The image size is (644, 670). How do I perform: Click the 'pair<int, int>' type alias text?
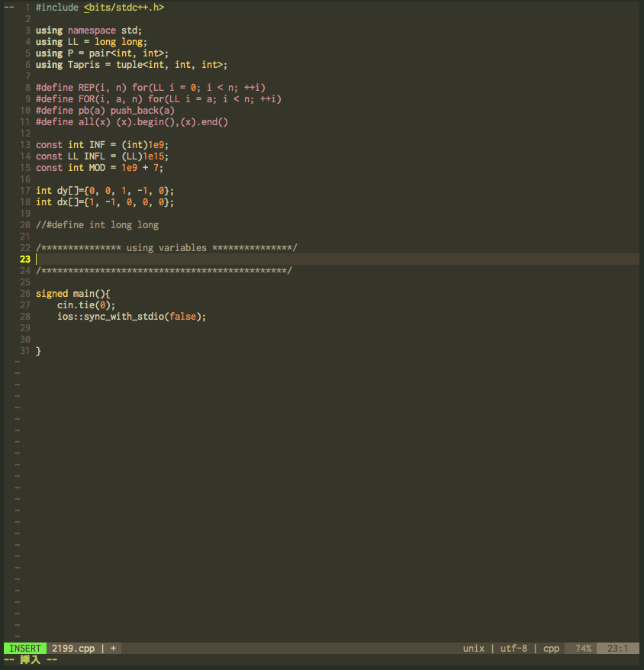point(126,53)
